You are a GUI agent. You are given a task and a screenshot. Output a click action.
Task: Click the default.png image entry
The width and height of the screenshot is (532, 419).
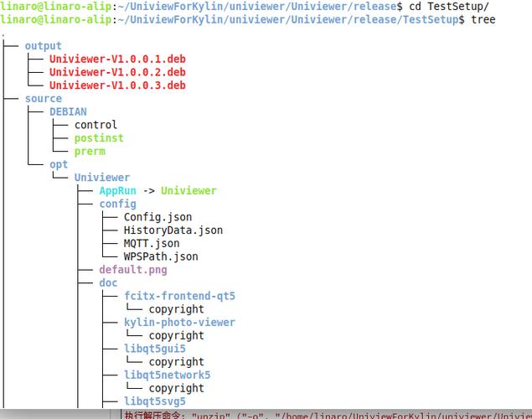pyautogui.click(x=133, y=270)
